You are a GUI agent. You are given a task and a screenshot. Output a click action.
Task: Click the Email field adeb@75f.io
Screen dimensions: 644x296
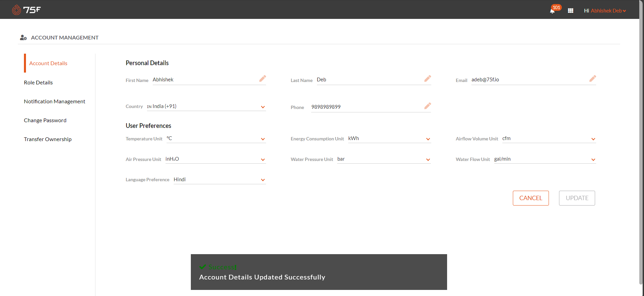[533, 80]
